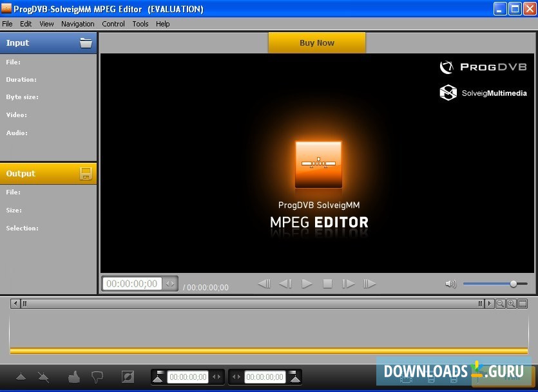Open the Edit menu

[x=26, y=24]
